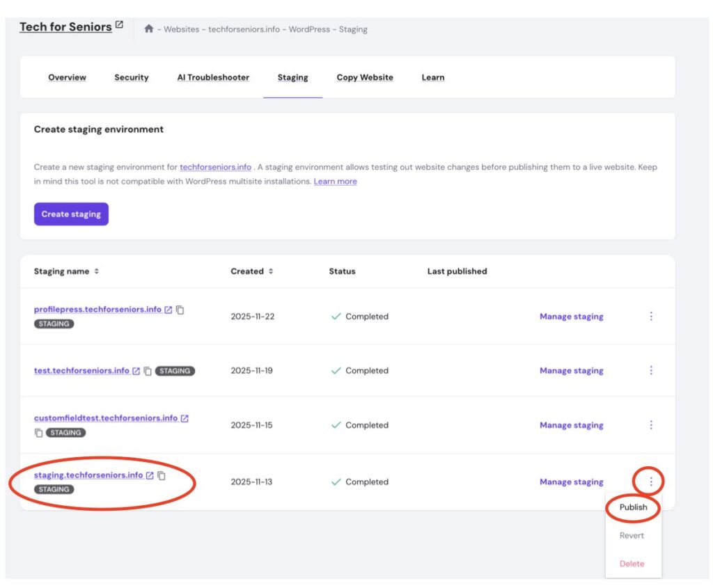The width and height of the screenshot is (713, 588).
Task: Open test.techforseniors.info via its external link icon
Action: (136, 371)
